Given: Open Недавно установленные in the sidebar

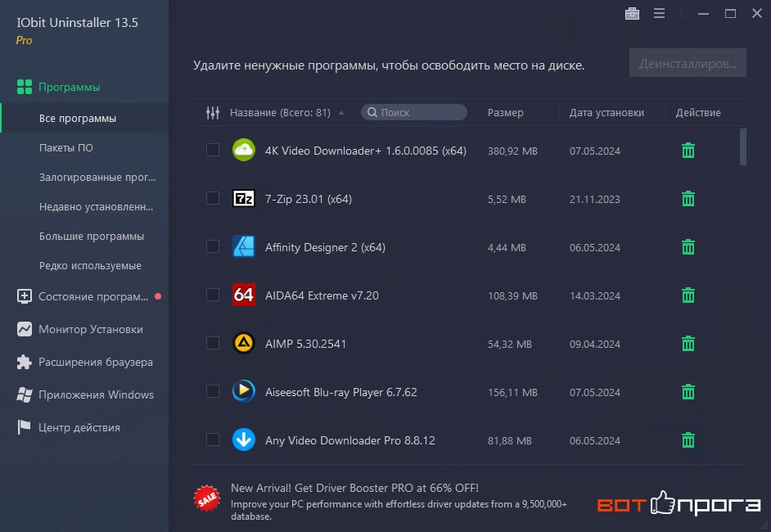Looking at the screenshot, I should click(x=97, y=206).
